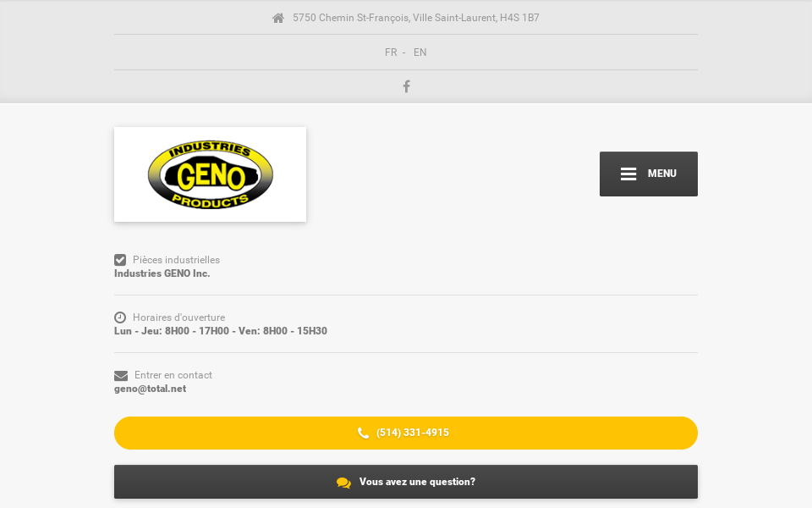Click the envelope icon near Entrer en contact
The width and height of the screenshot is (812, 508).
[x=119, y=374]
